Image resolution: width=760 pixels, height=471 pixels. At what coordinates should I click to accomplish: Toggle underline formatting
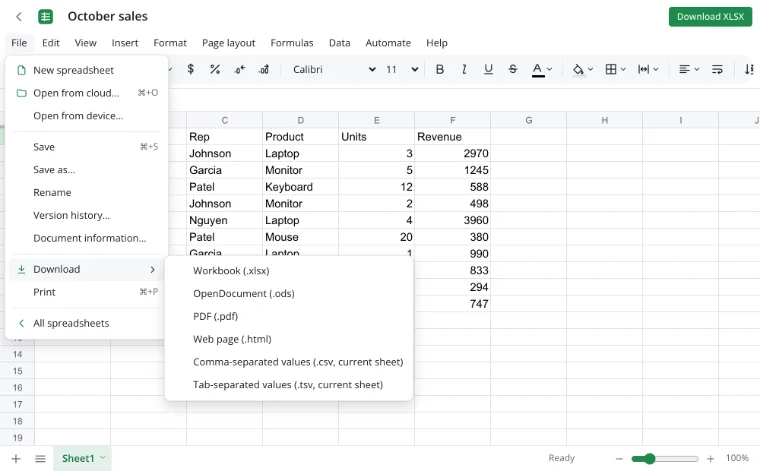pyautogui.click(x=488, y=69)
